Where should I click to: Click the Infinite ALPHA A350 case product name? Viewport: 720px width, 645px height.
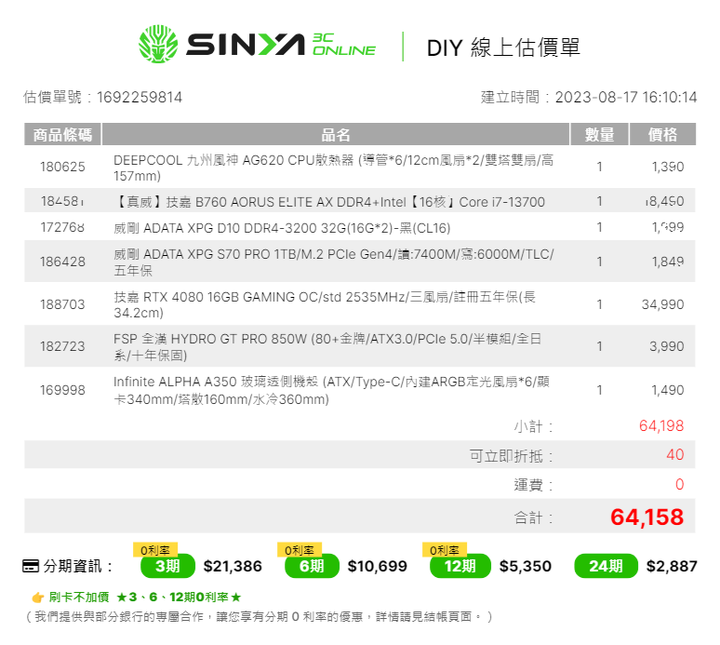(x=332, y=390)
